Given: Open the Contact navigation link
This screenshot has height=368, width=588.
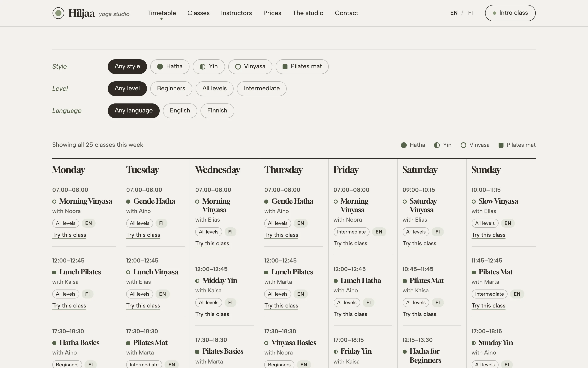Looking at the screenshot, I should (x=346, y=13).
